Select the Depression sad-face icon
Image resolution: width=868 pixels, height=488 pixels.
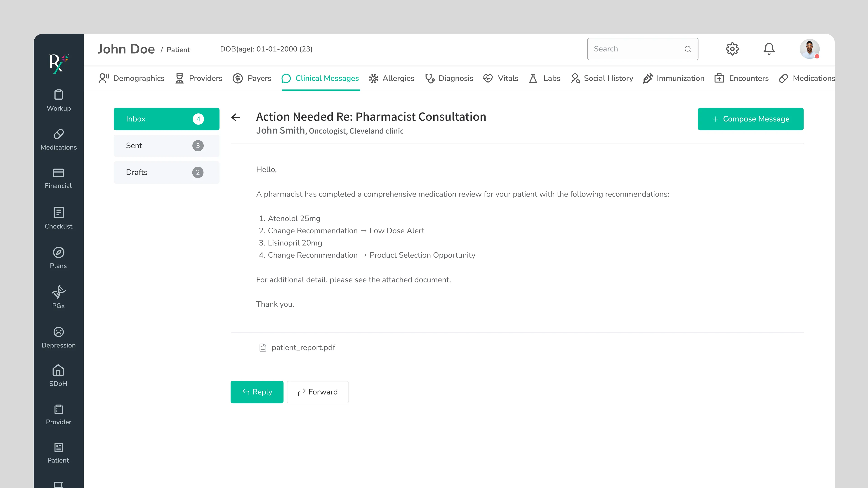click(59, 332)
